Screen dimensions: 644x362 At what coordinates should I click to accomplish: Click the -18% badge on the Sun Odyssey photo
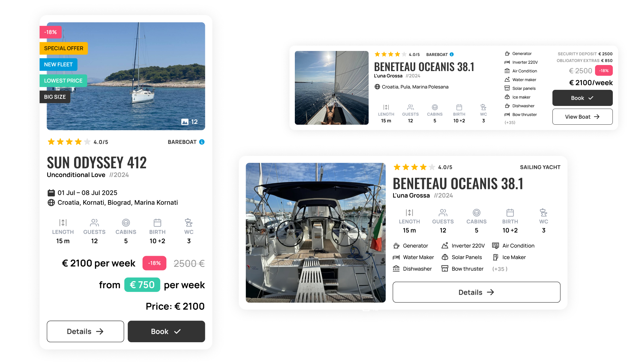(51, 32)
